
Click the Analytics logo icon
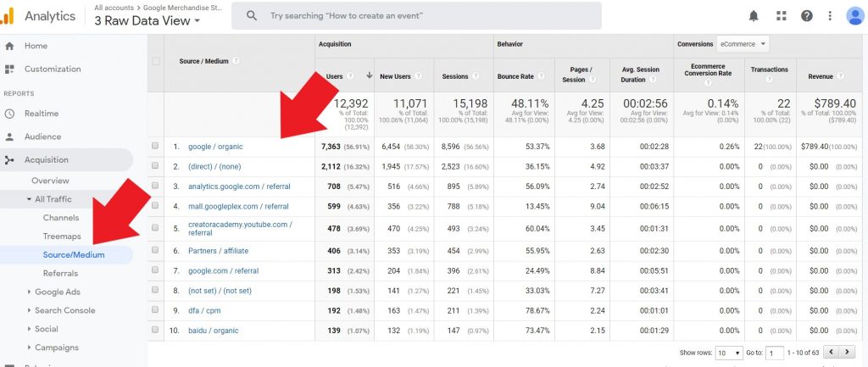[x=7, y=17]
